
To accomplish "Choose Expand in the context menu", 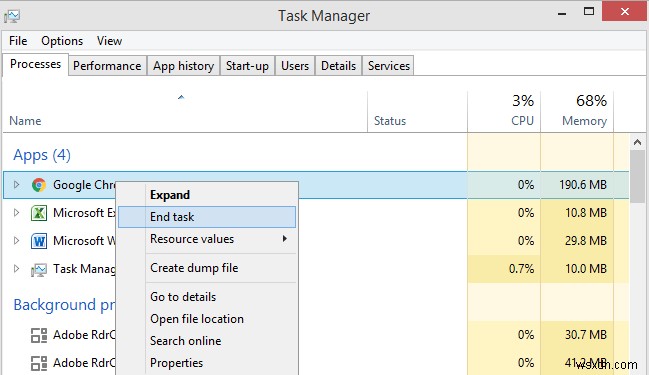I will 207,195.
